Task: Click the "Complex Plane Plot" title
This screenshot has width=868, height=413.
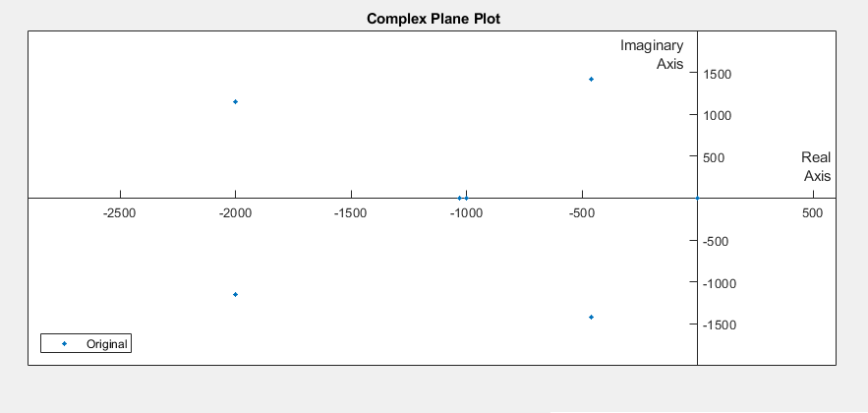Action: 434,19
